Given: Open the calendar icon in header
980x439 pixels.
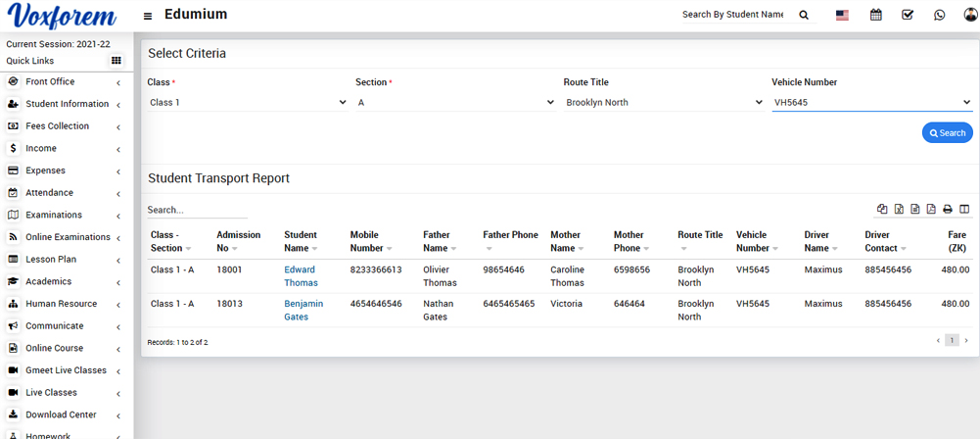Looking at the screenshot, I should tap(875, 15).
